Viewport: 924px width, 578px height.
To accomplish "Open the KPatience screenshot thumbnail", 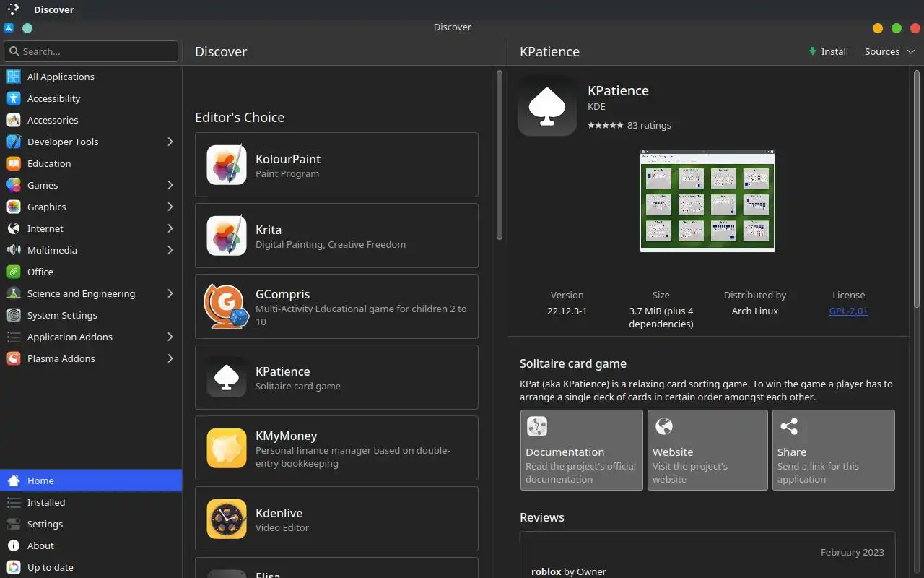I will [707, 201].
